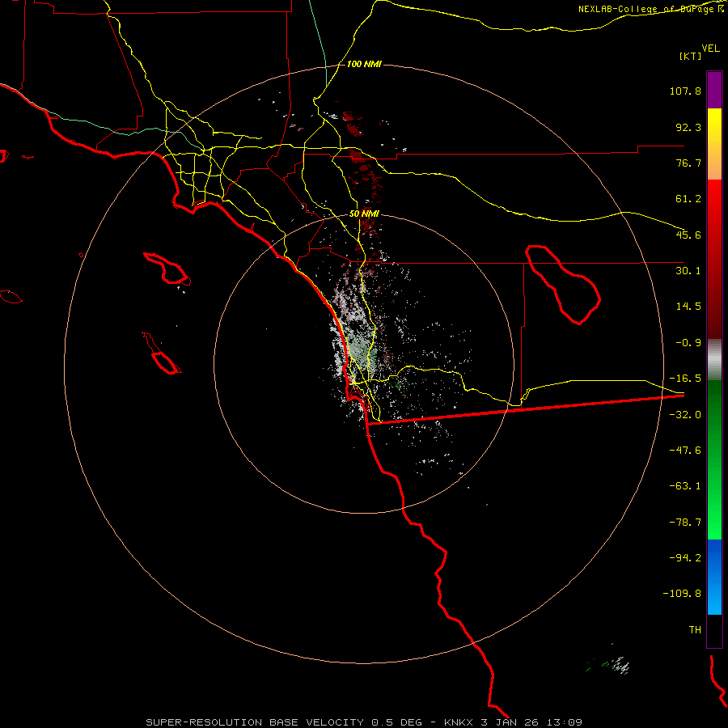Select the 92.3 legend value

(688, 127)
